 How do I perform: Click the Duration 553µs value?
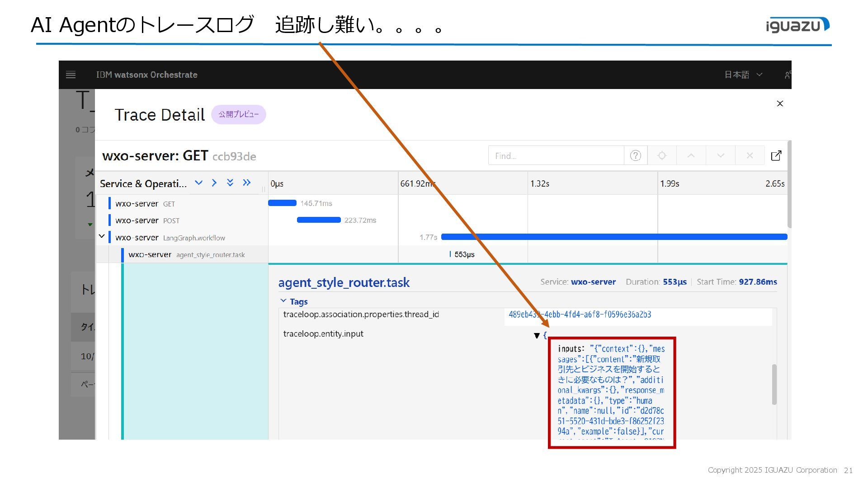[675, 282]
